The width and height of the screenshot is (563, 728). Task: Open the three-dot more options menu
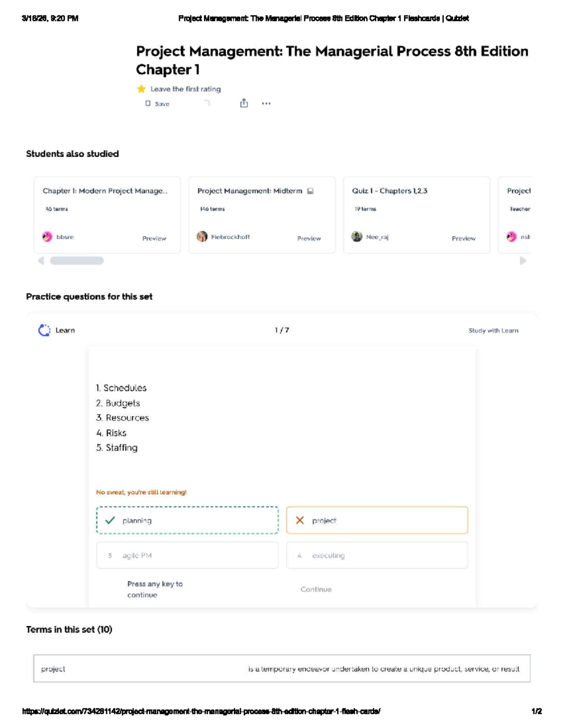[266, 104]
